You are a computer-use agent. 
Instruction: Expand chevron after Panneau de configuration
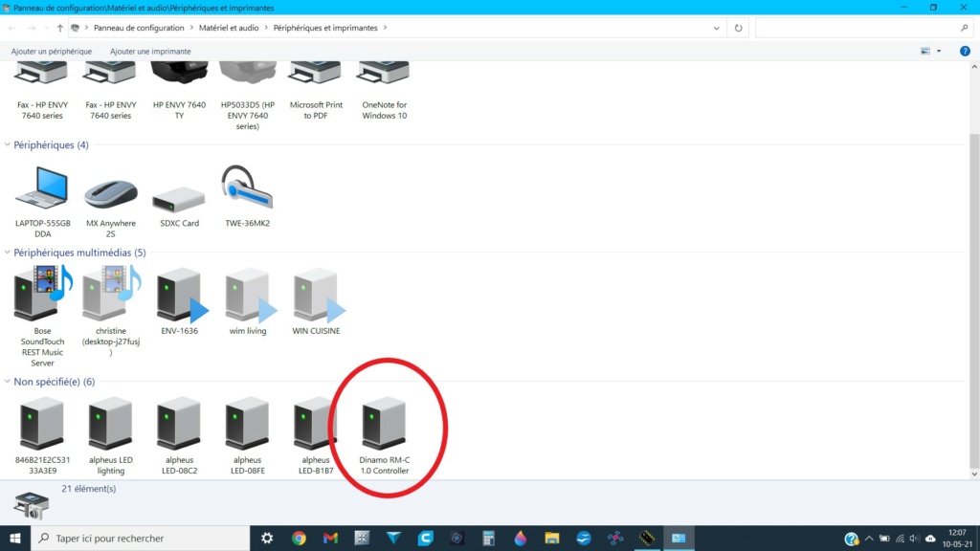[x=191, y=28]
